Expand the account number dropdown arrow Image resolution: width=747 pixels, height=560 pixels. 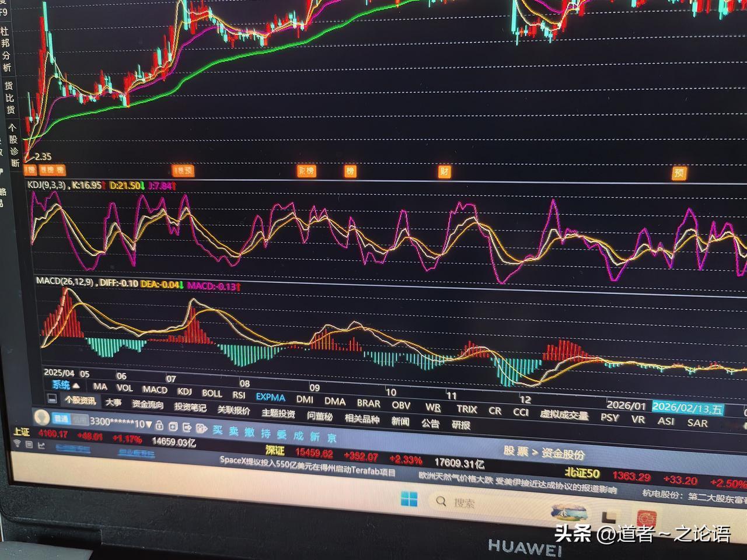[149, 424]
